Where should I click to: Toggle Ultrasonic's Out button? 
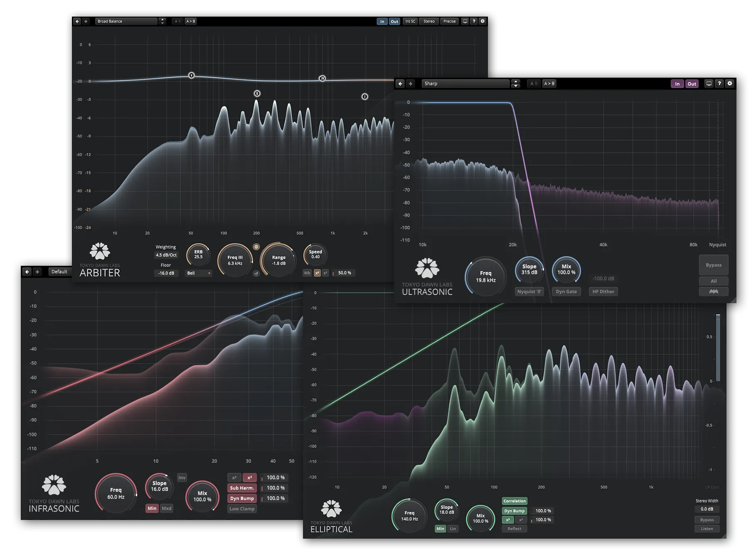[x=692, y=84]
